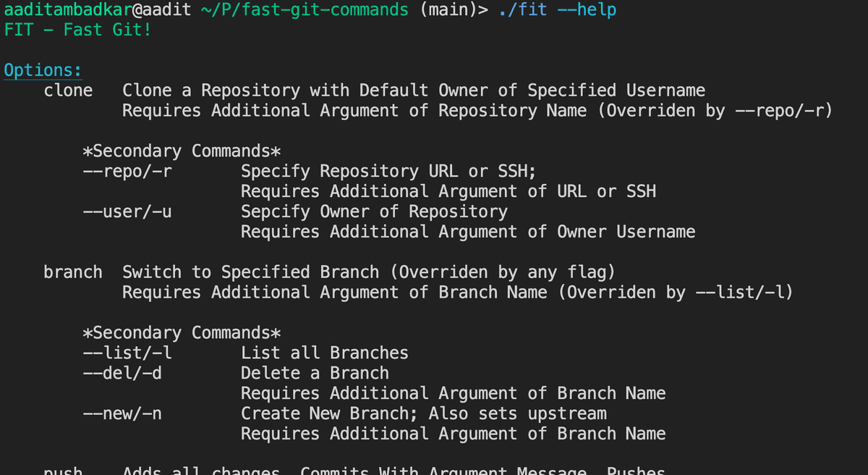This screenshot has width=868, height=475.
Task: Click 'List all Branches' description
Action: coord(325,353)
